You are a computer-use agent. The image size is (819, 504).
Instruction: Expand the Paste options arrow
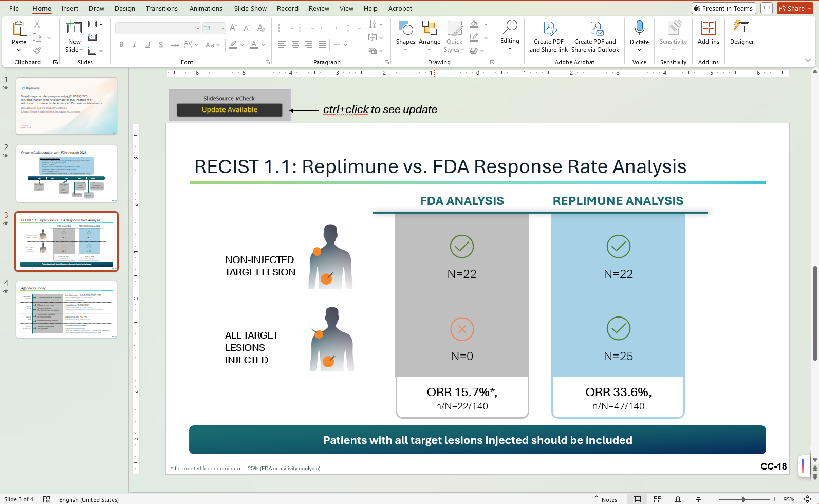point(19,50)
